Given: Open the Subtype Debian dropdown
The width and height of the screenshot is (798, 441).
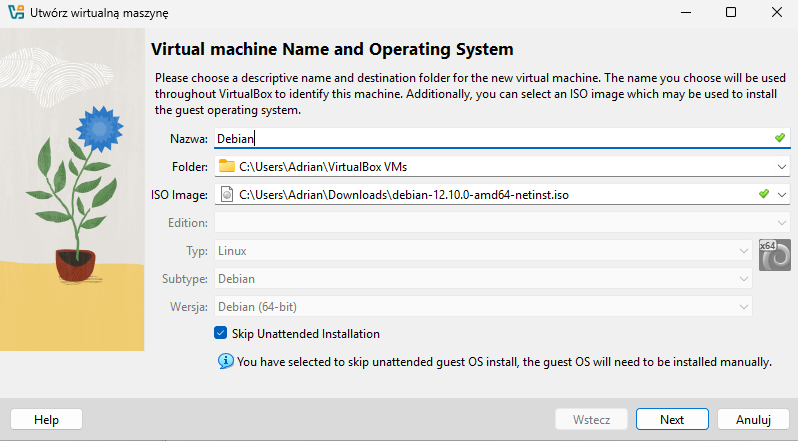Looking at the screenshot, I should (483, 279).
